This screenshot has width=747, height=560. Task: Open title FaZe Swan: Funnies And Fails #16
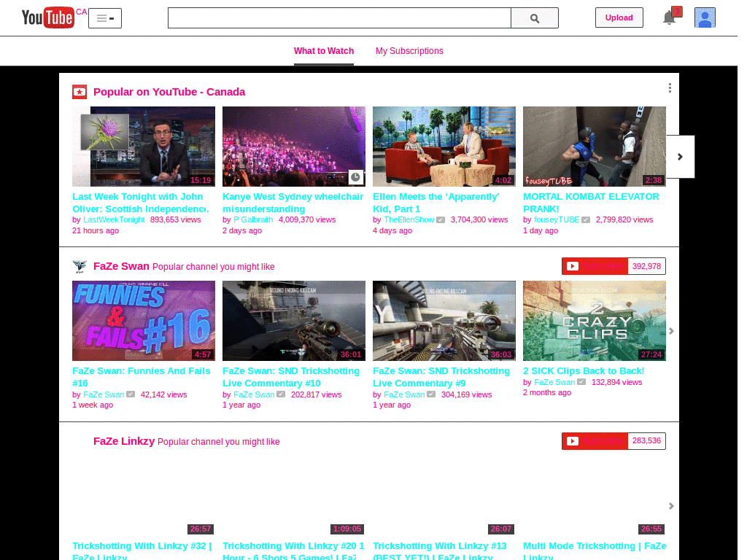click(142, 377)
